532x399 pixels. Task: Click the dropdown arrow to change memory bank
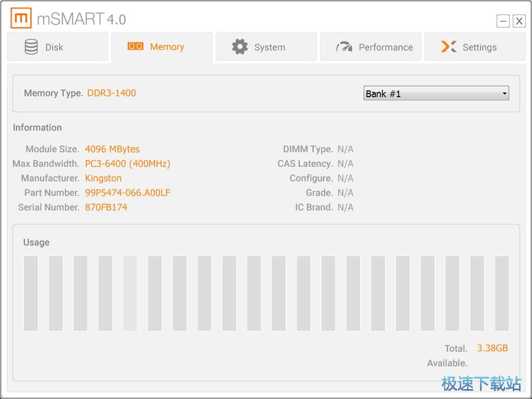click(503, 94)
